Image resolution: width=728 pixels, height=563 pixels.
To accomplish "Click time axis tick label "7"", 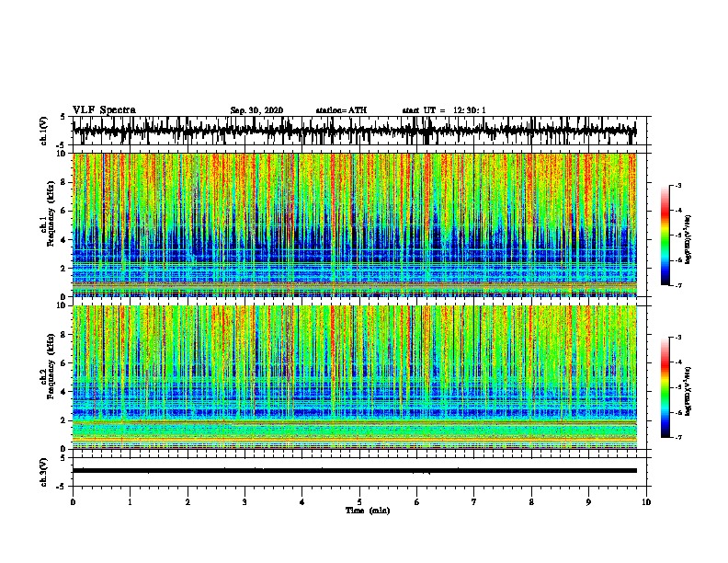I will click(474, 502).
